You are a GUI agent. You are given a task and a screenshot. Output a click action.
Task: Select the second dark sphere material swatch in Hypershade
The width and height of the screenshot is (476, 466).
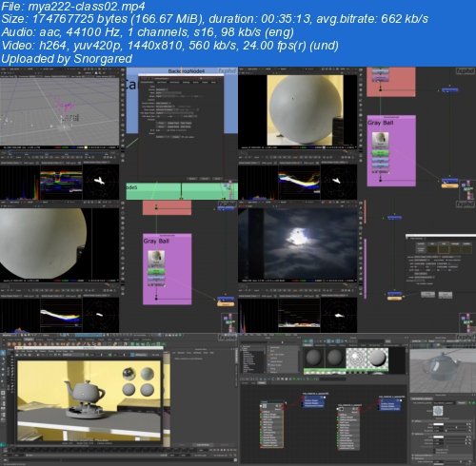point(335,358)
